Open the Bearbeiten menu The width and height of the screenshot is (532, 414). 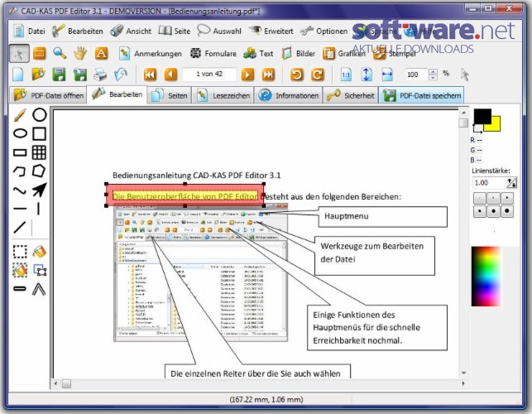(x=78, y=31)
